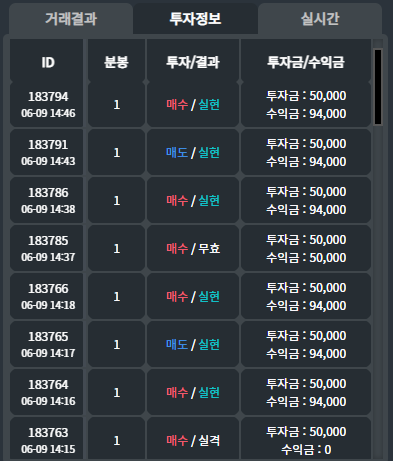Click the vertical scrollbar thumb

click(378, 87)
